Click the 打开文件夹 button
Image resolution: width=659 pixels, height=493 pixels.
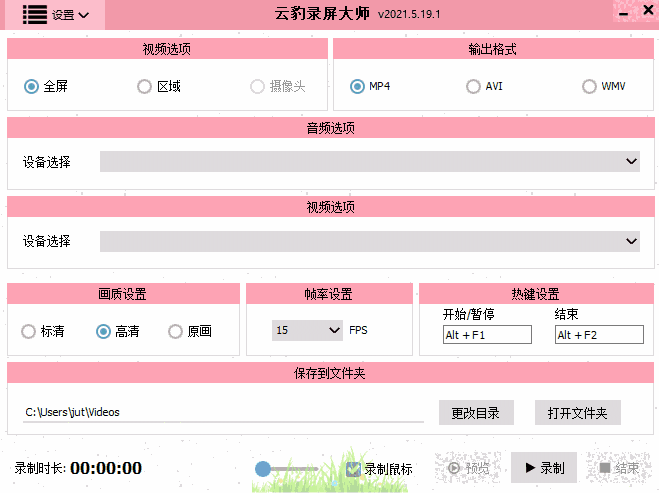(x=578, y=412)
